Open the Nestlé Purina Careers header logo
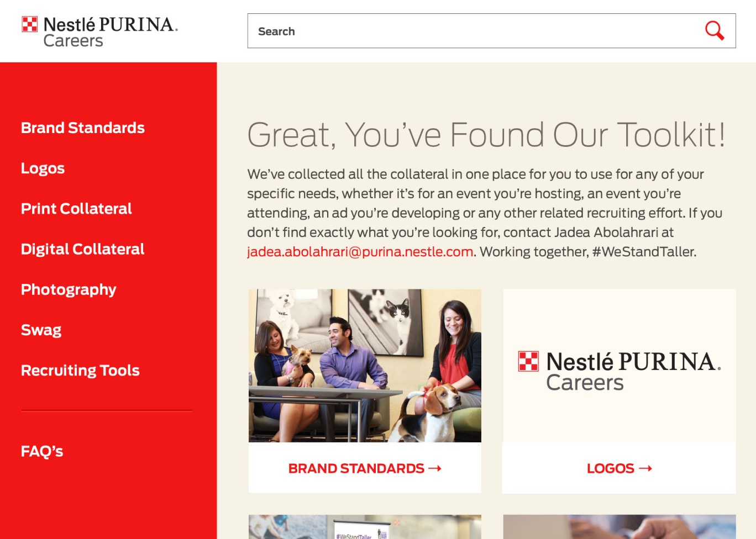Viewport: 756px width, 539px height. 99,31
